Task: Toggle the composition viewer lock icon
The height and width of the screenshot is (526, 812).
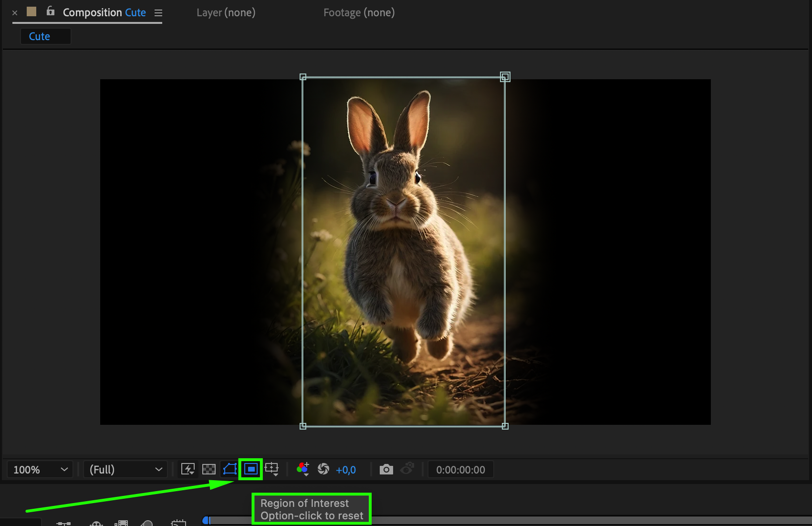Action: (x=51, y=11)
